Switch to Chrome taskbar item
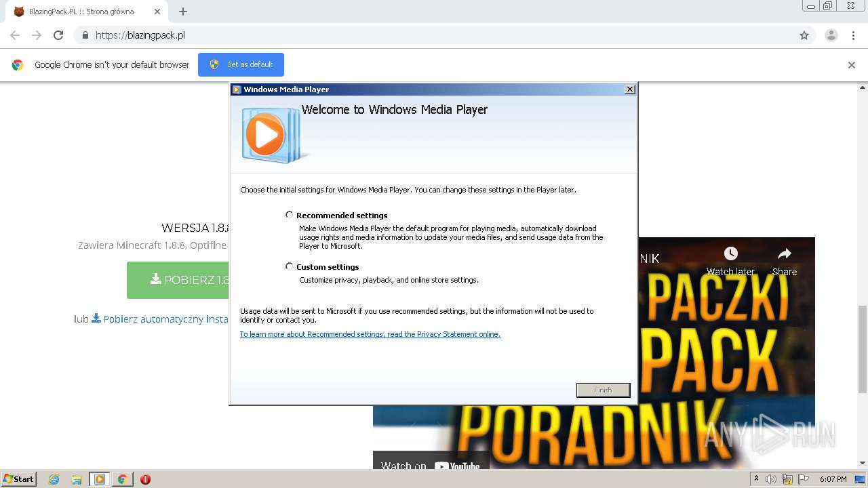 123,479
